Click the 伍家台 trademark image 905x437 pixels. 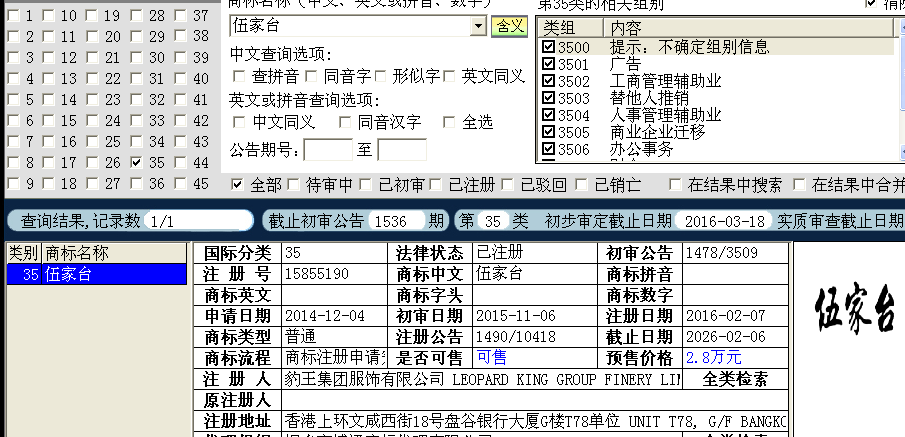855,310
